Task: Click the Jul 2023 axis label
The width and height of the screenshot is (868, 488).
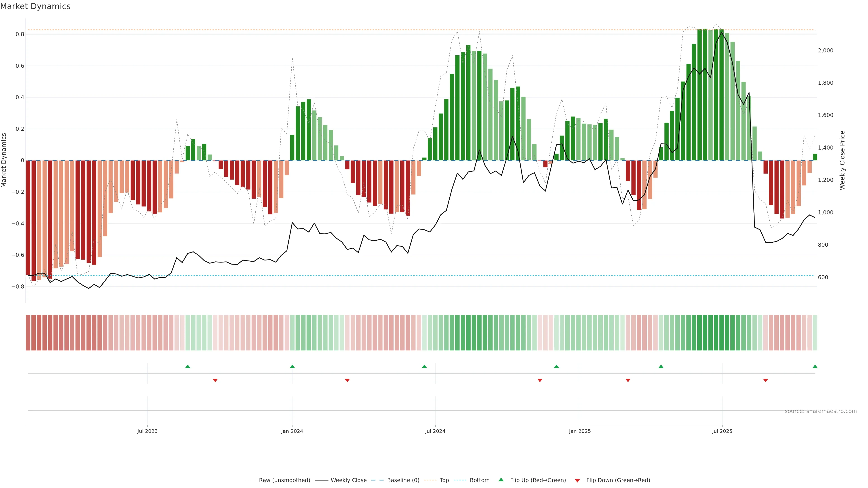Action: point(147,431)
